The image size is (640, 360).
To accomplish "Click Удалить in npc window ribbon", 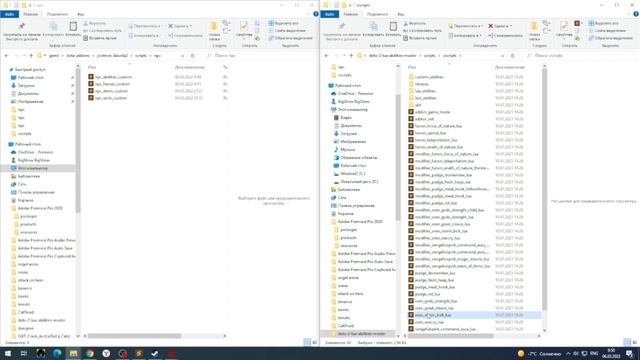I will [x=180, y=26].
